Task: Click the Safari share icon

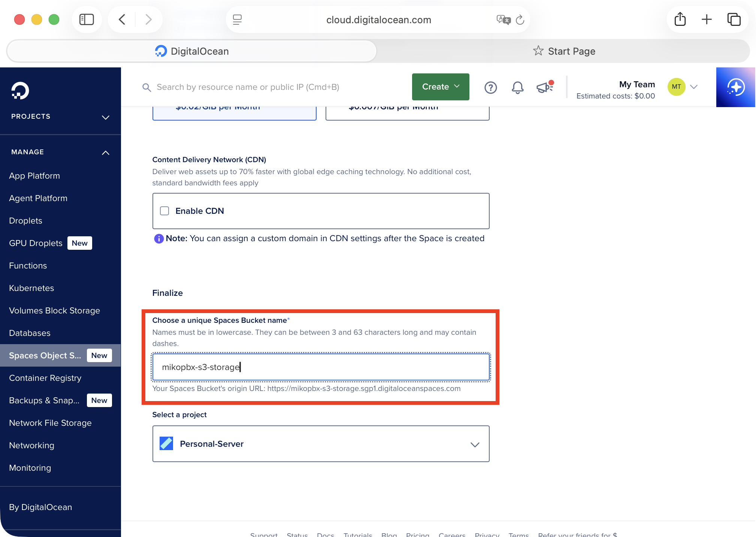Action: [680, 19]
